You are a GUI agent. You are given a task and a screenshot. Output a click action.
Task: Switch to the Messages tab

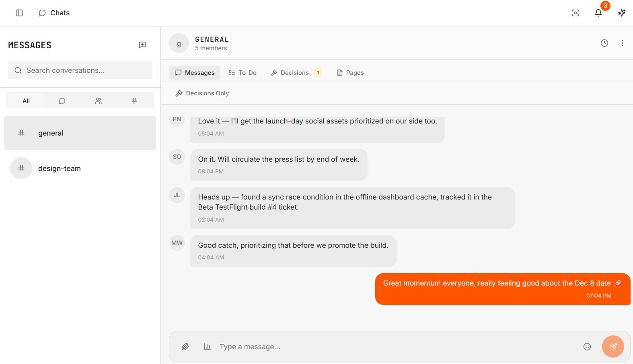click(195, 73)
